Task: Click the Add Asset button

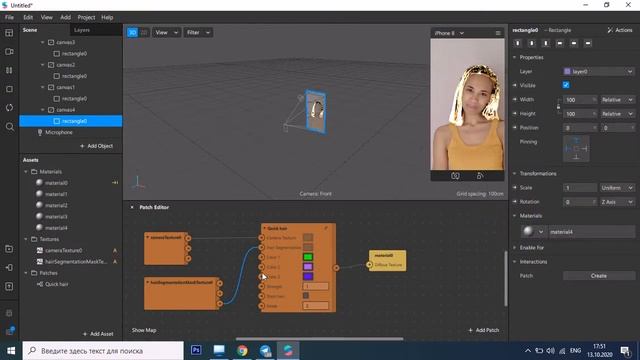Action: [98, 334]
